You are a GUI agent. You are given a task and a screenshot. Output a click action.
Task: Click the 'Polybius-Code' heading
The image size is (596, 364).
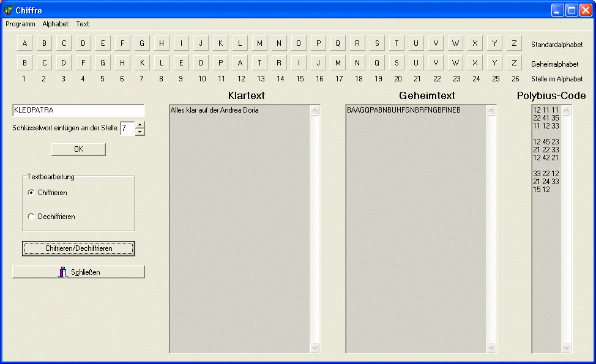click(551, 96)
